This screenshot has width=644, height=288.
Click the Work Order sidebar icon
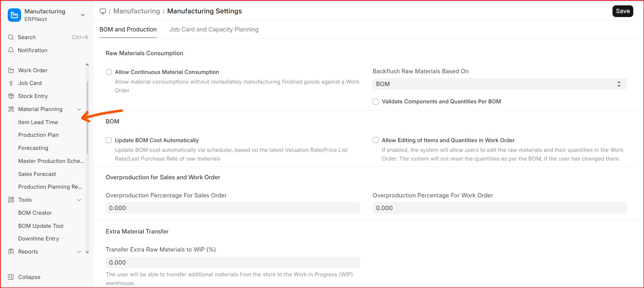[x=11, y=70]
